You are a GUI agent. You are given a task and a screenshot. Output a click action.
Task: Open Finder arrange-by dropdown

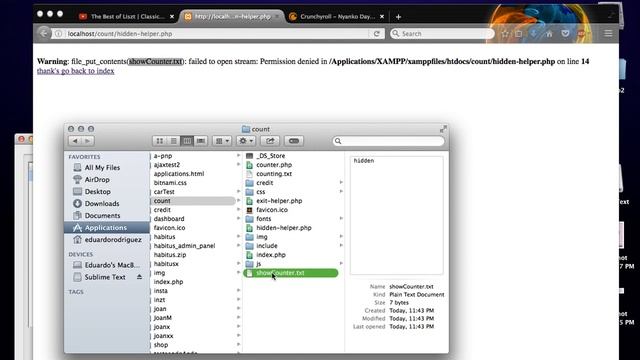coord(222,141)
